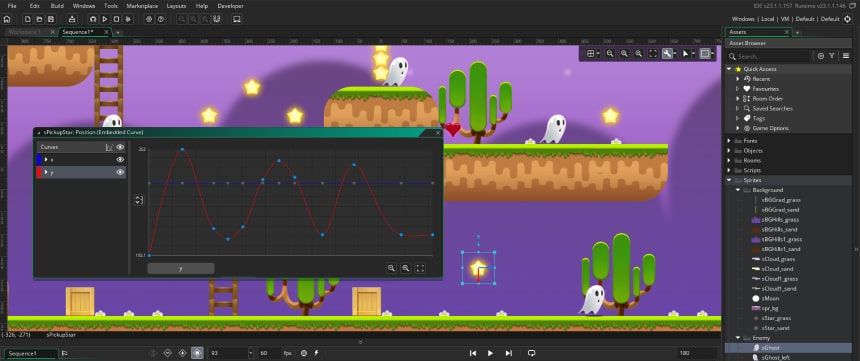Open Game Options toolbar gear icon
Image resolution: width=860 pixels, height=361 pixels.
click(x=149, y=19)
